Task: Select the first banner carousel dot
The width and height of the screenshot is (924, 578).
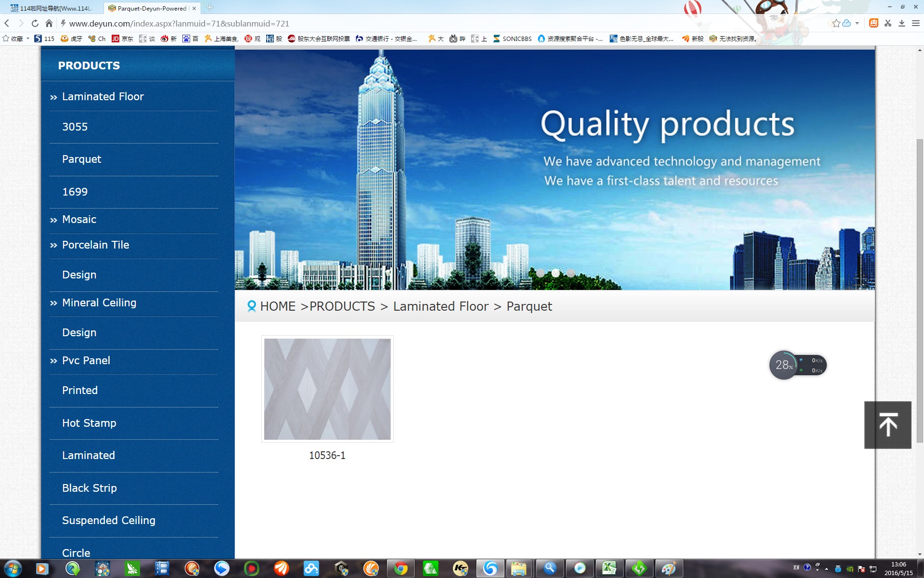Action: point(540,273)
